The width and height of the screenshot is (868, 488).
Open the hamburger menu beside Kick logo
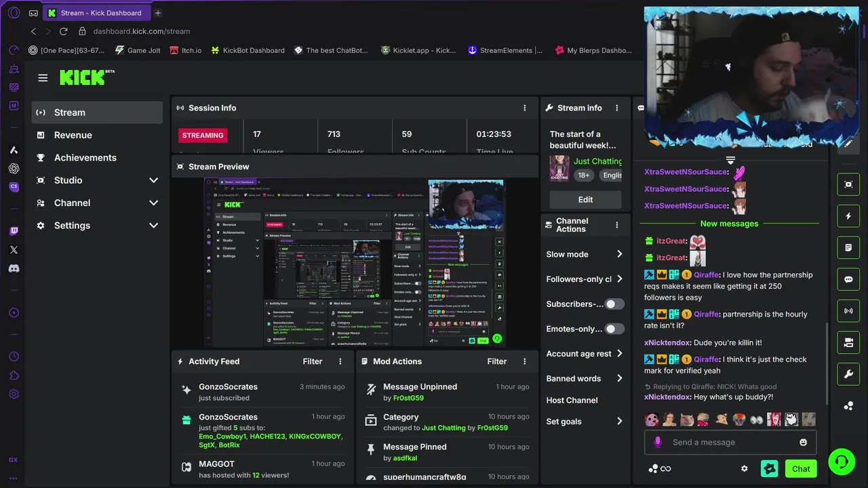tap(43, 78)
